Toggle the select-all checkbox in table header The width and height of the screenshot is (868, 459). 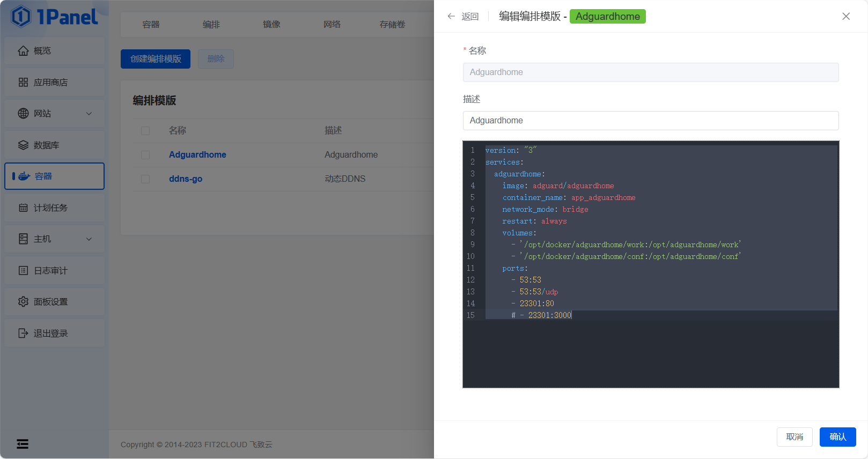coord(145,131)
